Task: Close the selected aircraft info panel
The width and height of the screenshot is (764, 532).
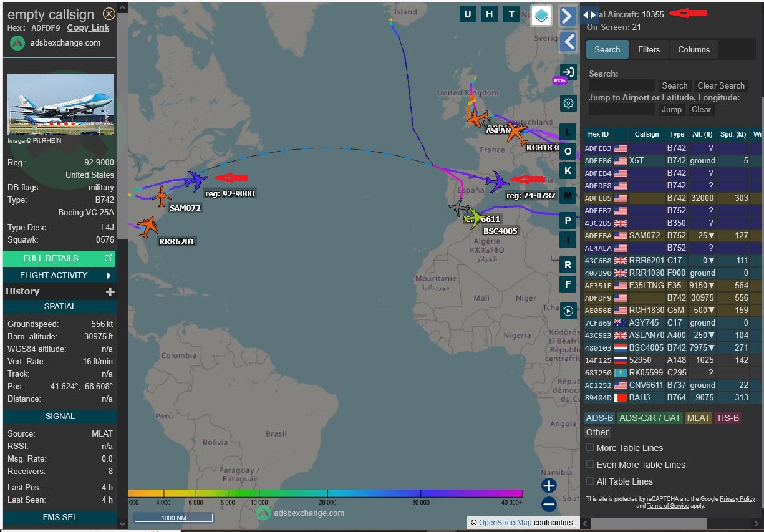Action: coord(109,14)
